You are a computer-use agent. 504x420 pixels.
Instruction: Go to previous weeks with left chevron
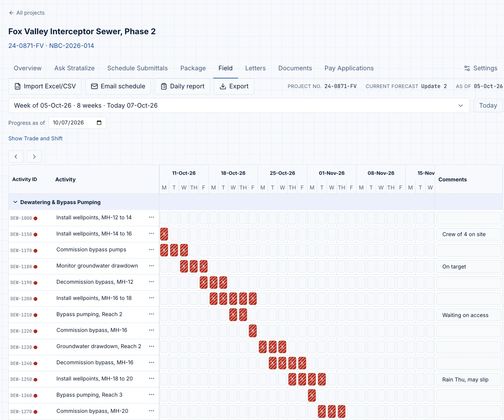(16, 156)
